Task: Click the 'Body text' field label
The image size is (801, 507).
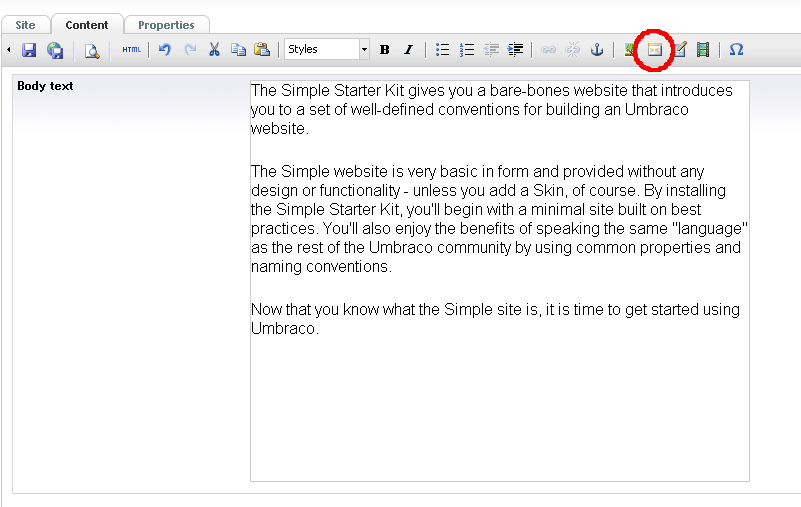Action: 45,86
